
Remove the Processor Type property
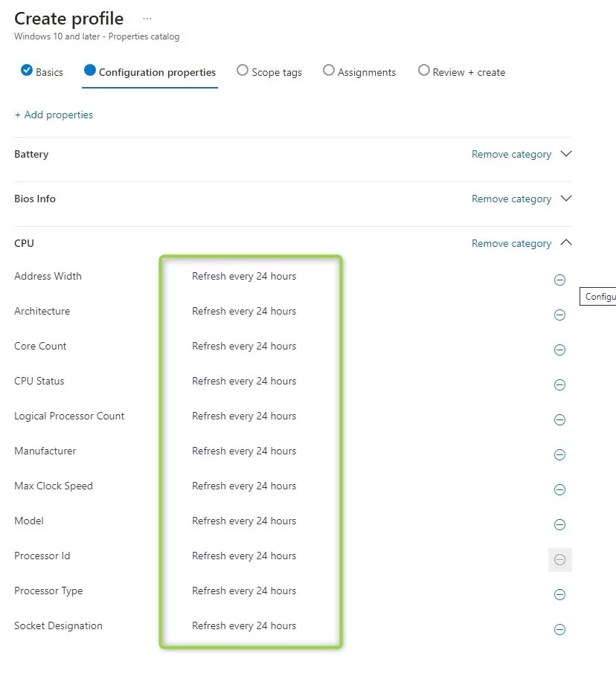(x=559, y=594)
